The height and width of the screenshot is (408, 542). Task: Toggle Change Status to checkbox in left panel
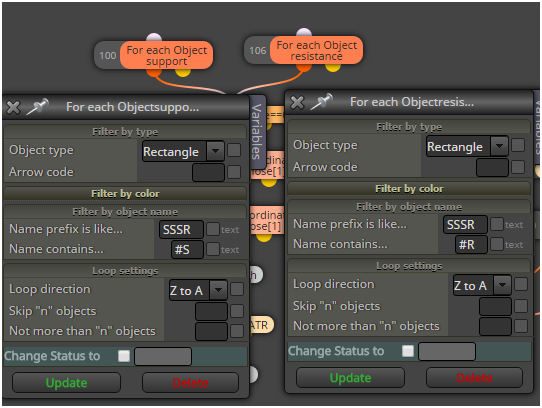124,356
